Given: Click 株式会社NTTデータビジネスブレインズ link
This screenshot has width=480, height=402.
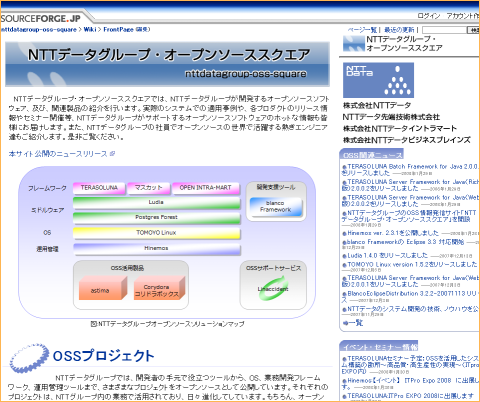Looking at the screenshot, I should [x=407, y=140].
